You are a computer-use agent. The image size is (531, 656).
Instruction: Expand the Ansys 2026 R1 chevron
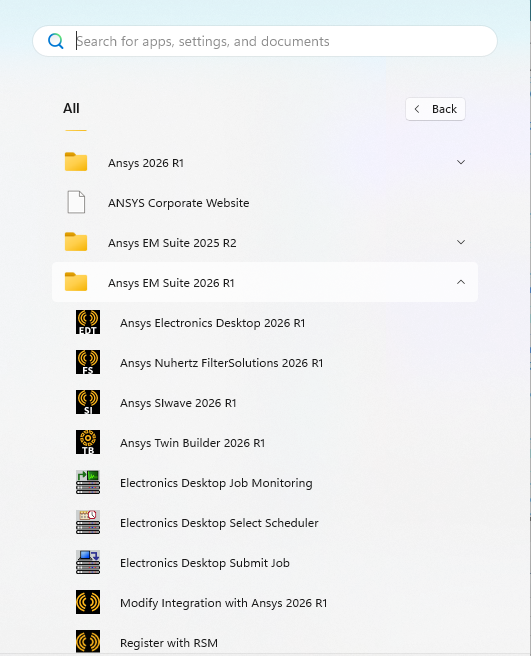pos(461,162)
